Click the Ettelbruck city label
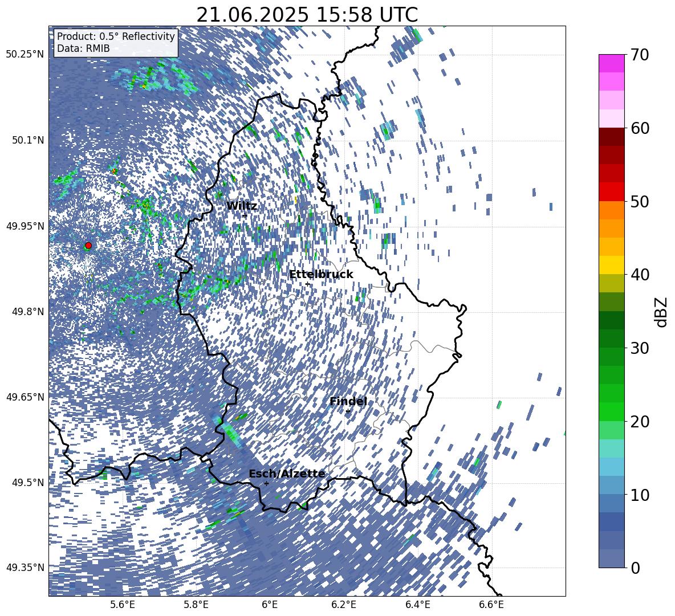Viewport: 675px width, 616px height. click(x=321, y=274)
